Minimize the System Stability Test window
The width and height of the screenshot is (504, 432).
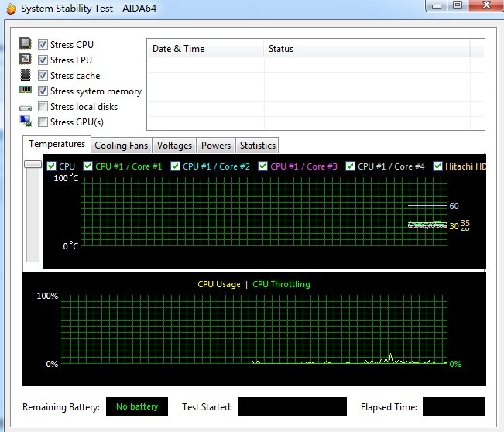tap(437, 5)
